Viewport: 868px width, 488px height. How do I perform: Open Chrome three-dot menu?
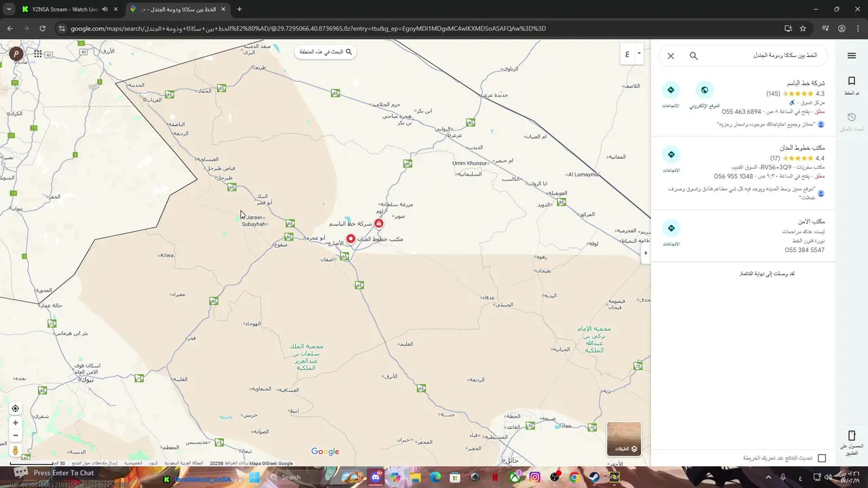858,28
